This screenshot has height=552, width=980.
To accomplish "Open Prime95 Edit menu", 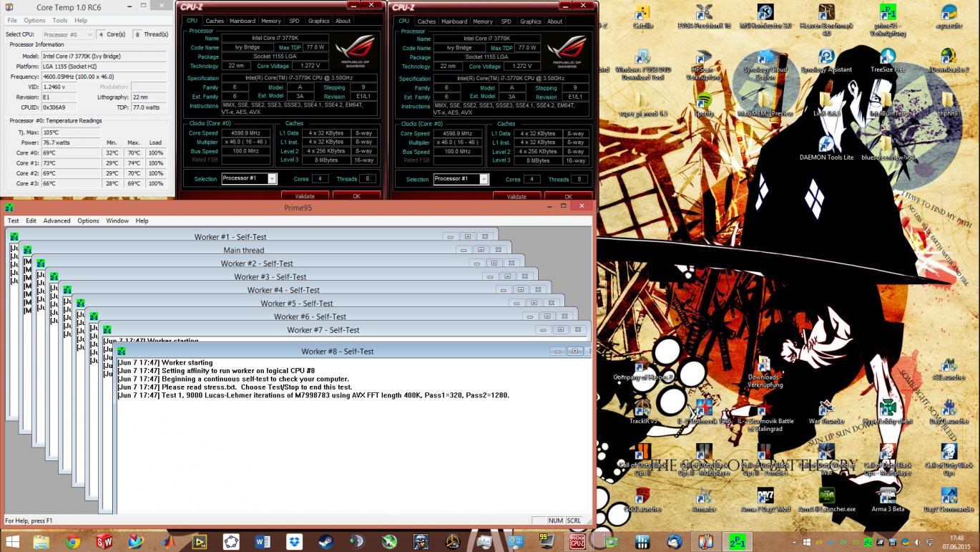I will [31, 221].
